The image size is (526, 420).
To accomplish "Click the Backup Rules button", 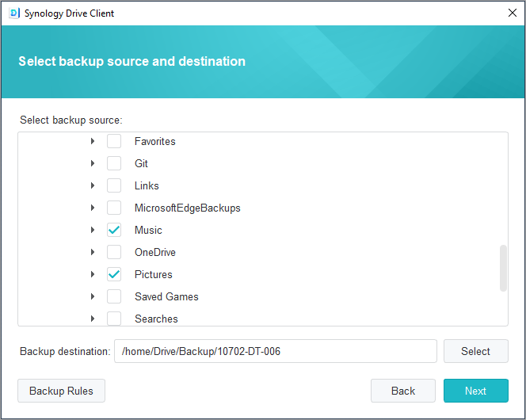I will pyautogui.click(x=61, y=391).
